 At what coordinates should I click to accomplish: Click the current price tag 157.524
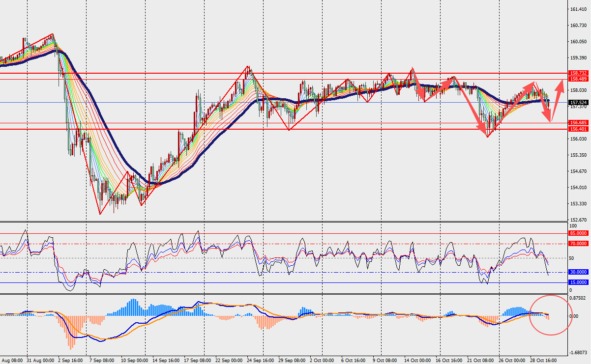click(578, 103)
